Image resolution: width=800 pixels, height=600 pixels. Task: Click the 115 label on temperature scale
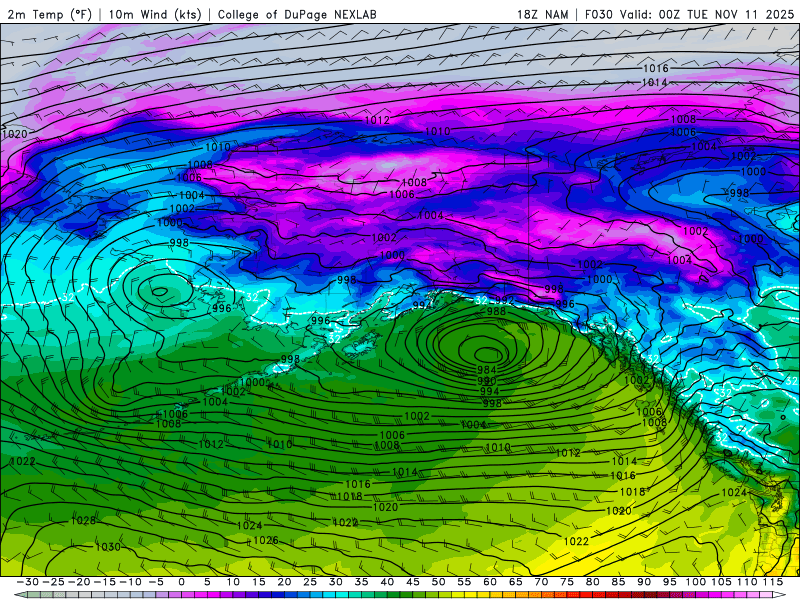coord(772,582)
